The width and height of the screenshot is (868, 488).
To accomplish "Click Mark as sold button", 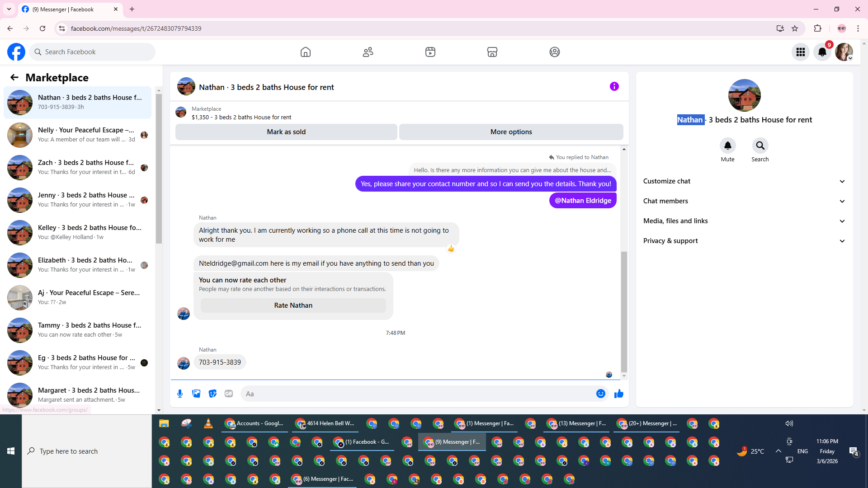I will [286, 132].
